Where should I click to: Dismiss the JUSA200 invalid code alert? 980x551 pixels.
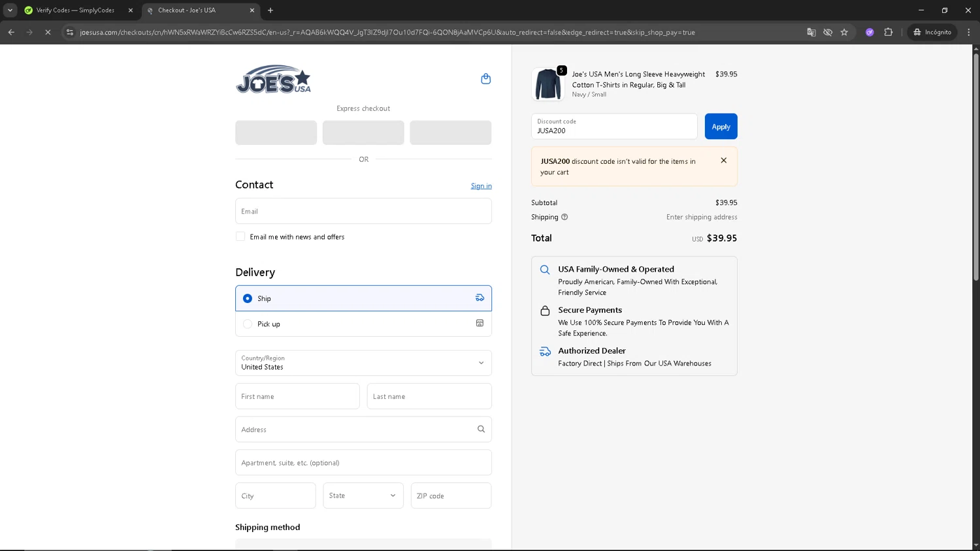723,161
